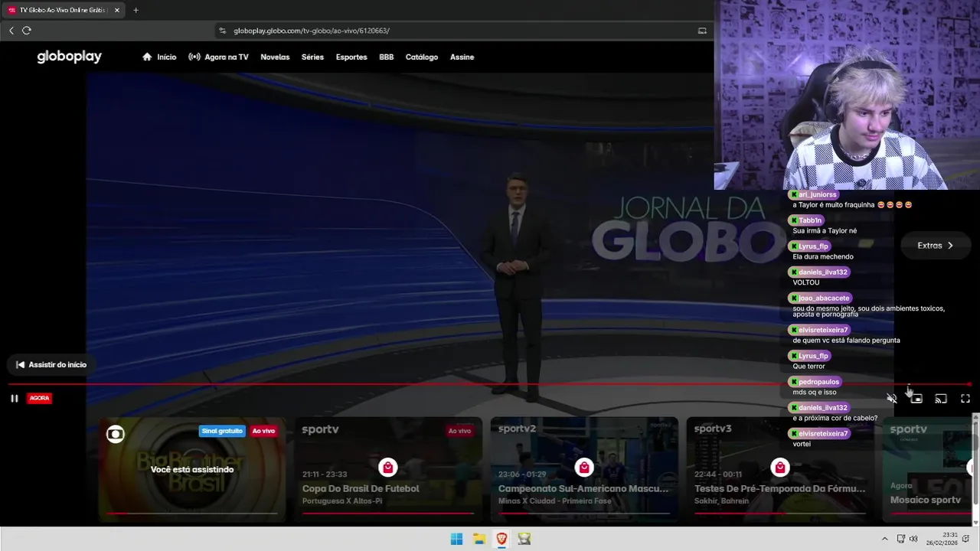Click the streamer webcam overlay

tap(847, 95)
